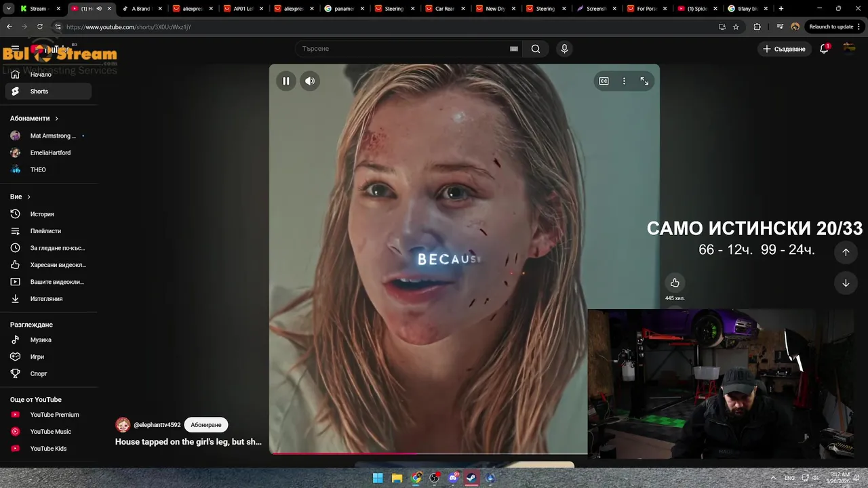The width and height of the screenshot is (868, 488).
Task: Go to the previous short with up arrow
Action: coord(846,252)
